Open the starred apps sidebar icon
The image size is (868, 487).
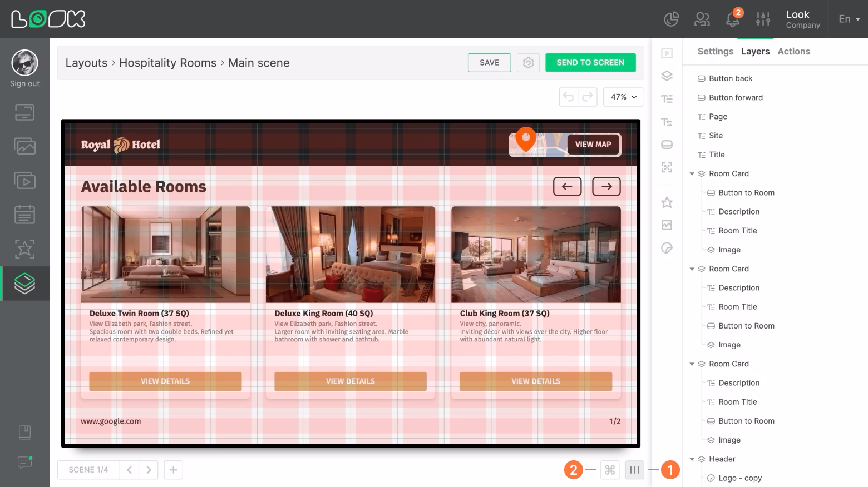tap(24, 249)
